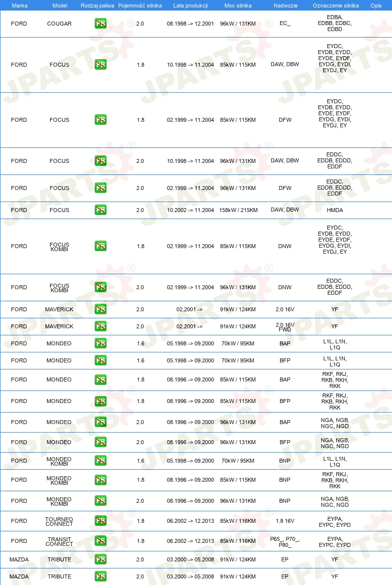The width and height of the screenshot is (392, 585).
Task: Select the 2.0 16V FWD body cell
Action: [x=285, y=327]
